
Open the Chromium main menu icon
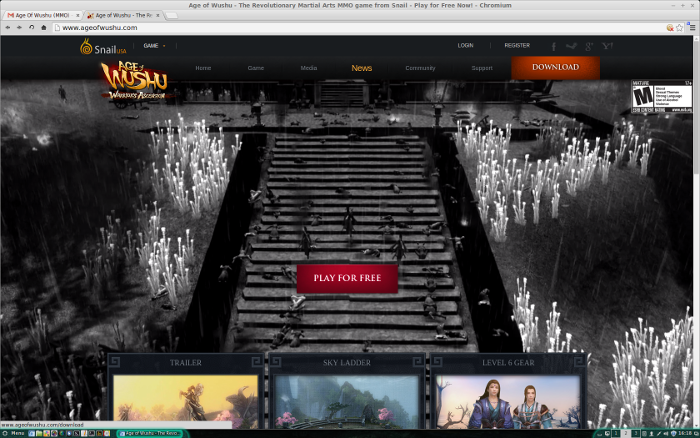pos(692,28)
